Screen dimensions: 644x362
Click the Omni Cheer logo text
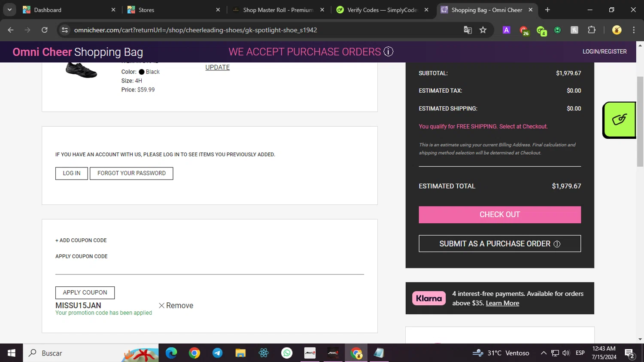[42, 52]
